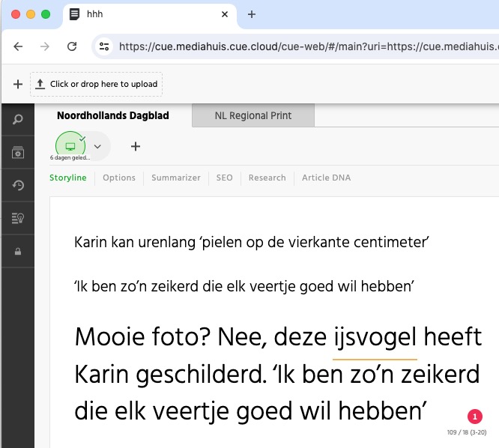Click the green monitor publication icon
This screenshot has width=499, height=448.
pos(70,145)
